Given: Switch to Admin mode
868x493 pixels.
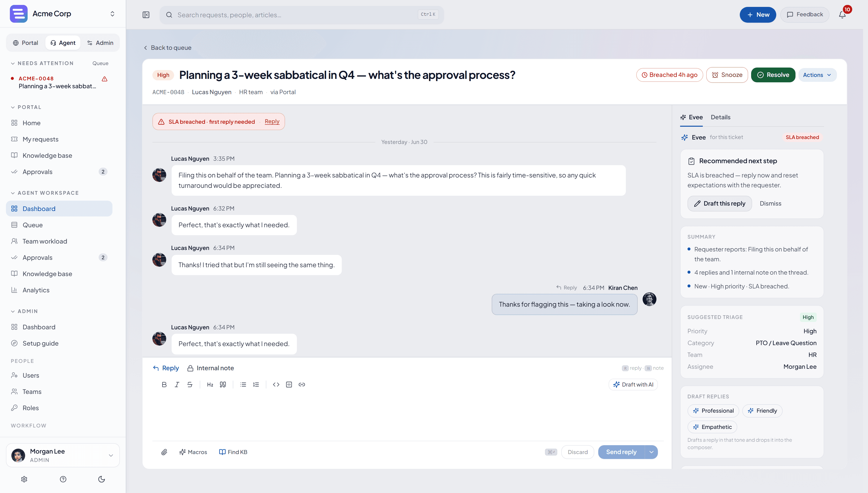Looking at the screenshot, I should [x=100, y=43].
